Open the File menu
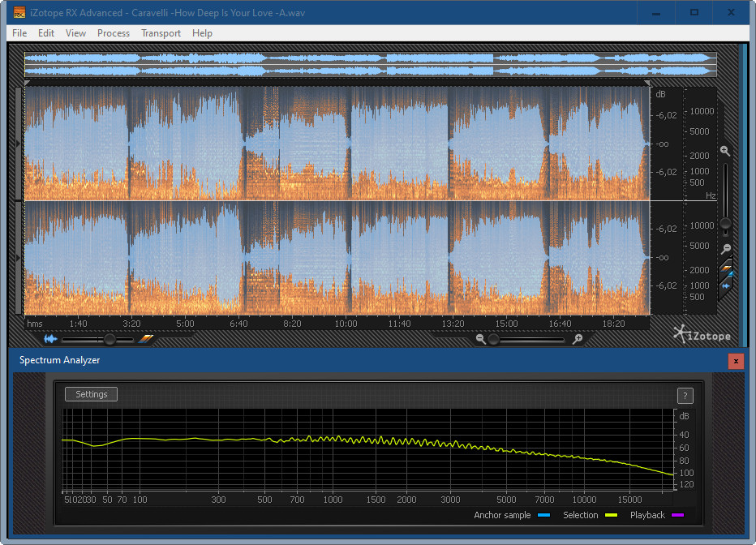This screenshot has height=545, width=756. [19, 33]
